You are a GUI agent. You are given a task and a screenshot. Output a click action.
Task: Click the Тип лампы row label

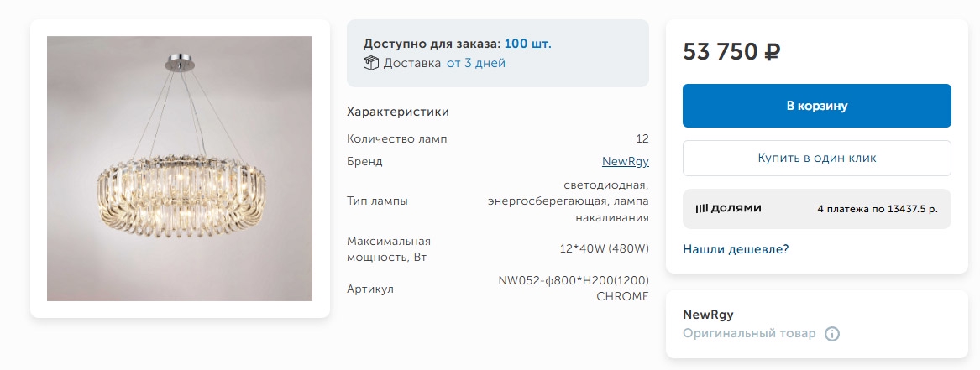(377, 201)
